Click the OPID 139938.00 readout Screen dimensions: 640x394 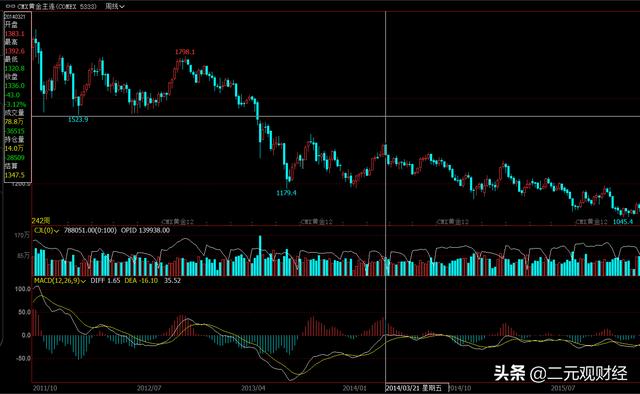pyautogui.click(x=145, y=231)
